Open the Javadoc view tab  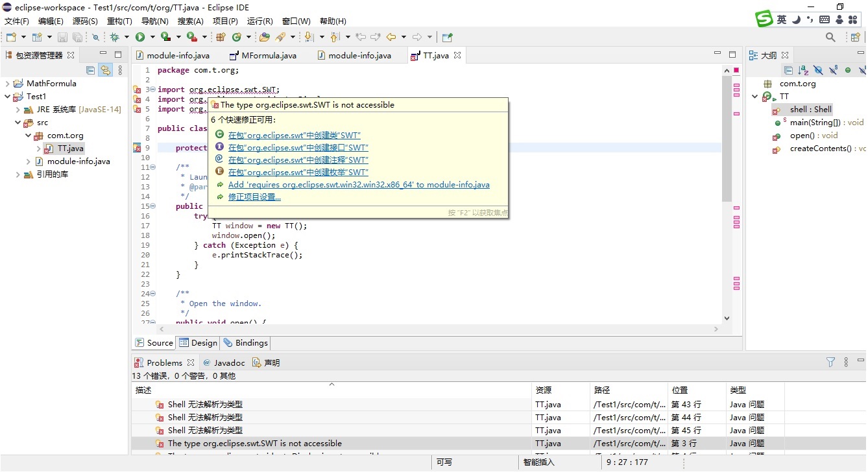[x=223, y=363]
